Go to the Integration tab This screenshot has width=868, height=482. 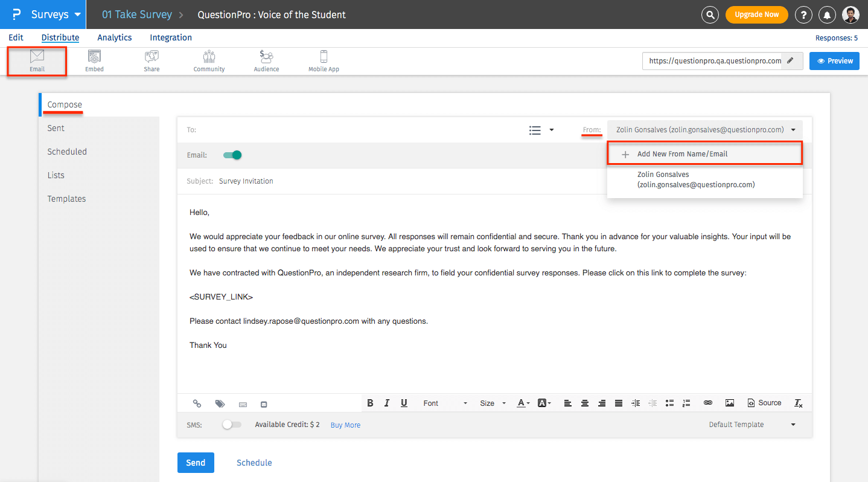171,37
